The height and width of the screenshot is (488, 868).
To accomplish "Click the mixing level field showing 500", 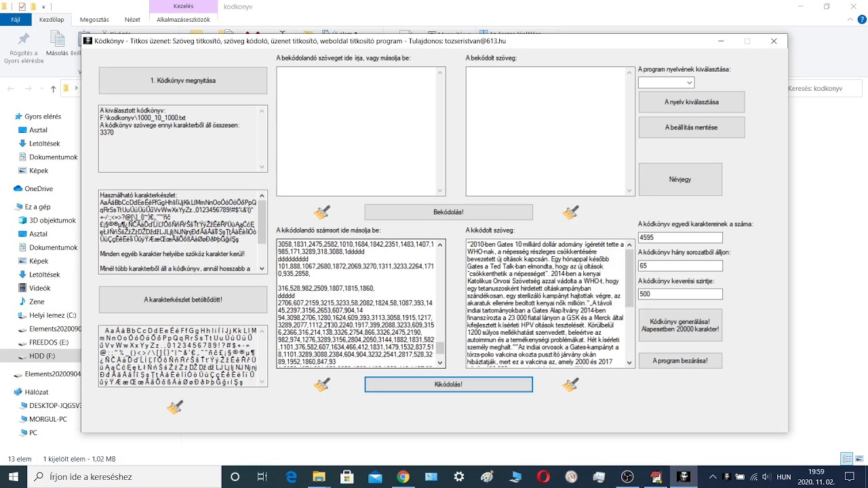I will click(x=680, y=294).
